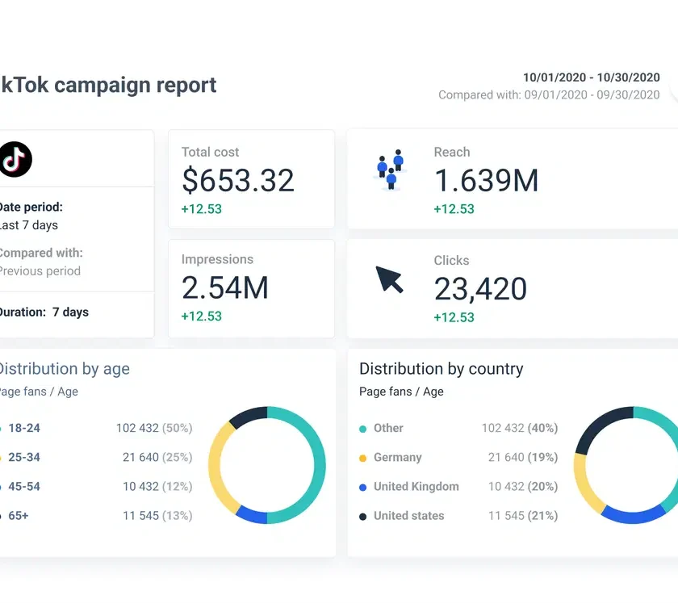Click the +12.53 change under Impressions
The image size is (678, 616).
tap(202, 316)
